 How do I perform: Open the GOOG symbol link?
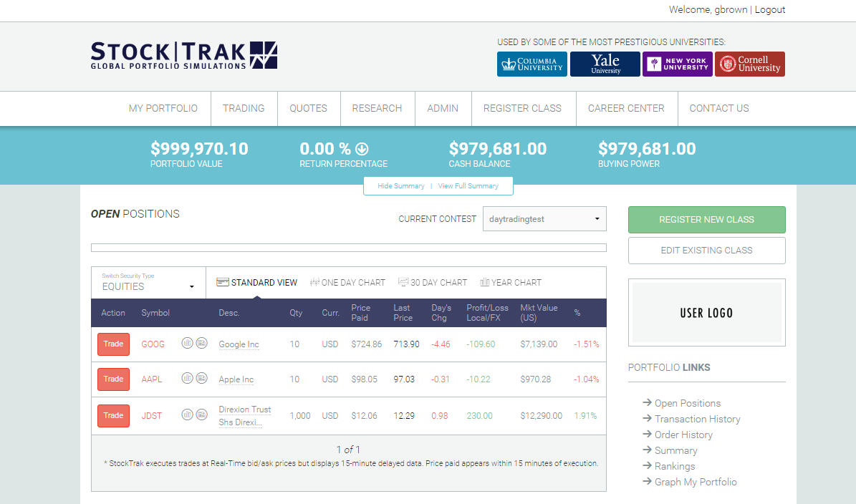(153, 344)
